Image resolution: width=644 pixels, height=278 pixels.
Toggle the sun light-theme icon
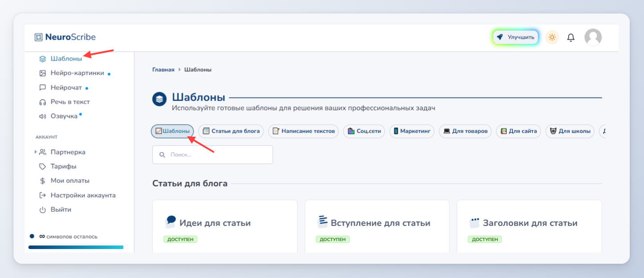point(552,37)
